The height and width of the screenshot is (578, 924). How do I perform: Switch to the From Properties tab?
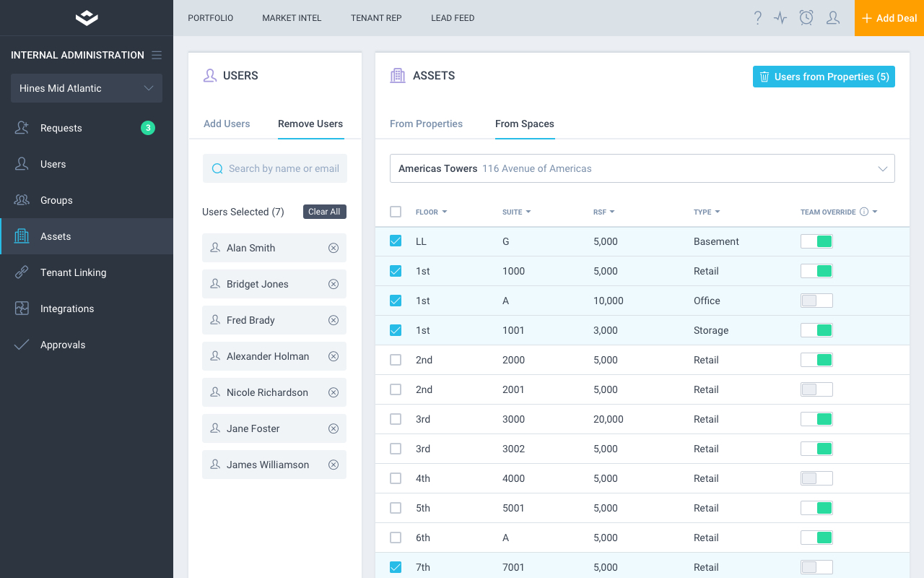(x=426, y=124)
